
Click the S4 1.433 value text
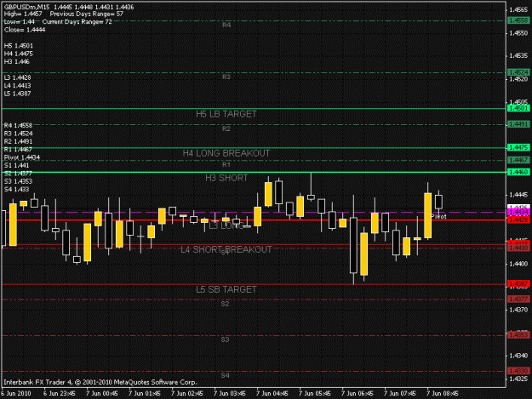[x=17, y=190]
